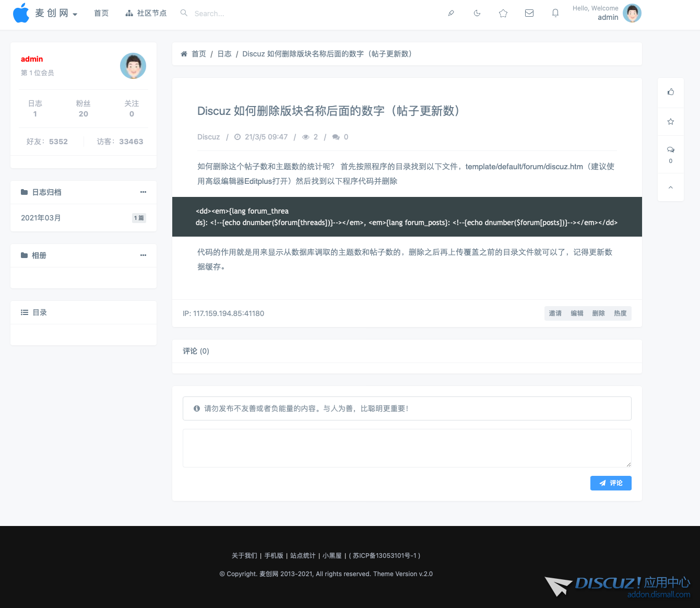Like the post with thumbs-up icon
The height and width of the screenshot is (608, 700).
(x=671, y=92)
